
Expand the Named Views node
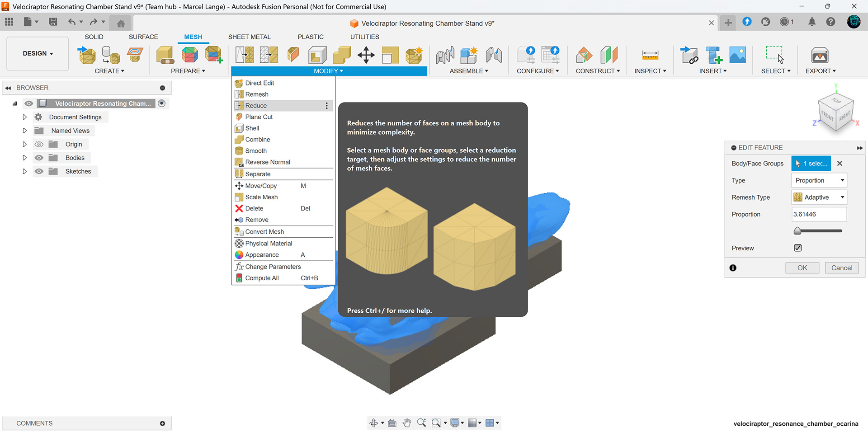point(24,131)
